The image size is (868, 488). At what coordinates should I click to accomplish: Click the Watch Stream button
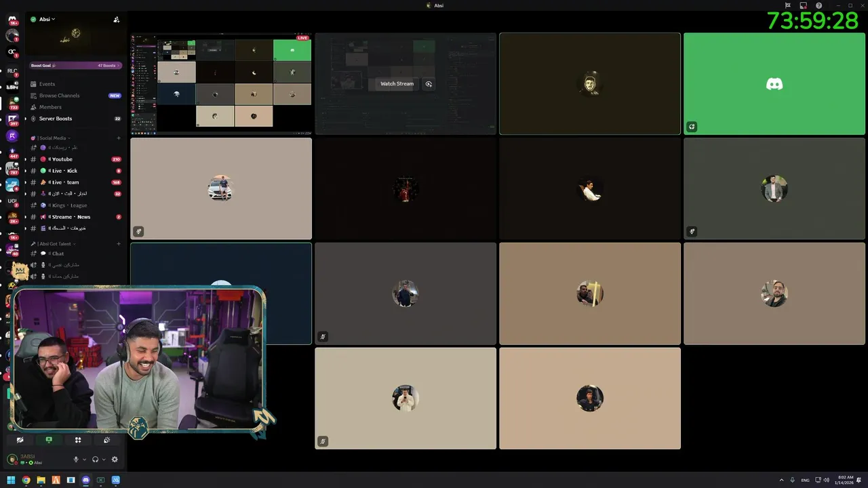(x=397, y=84)
